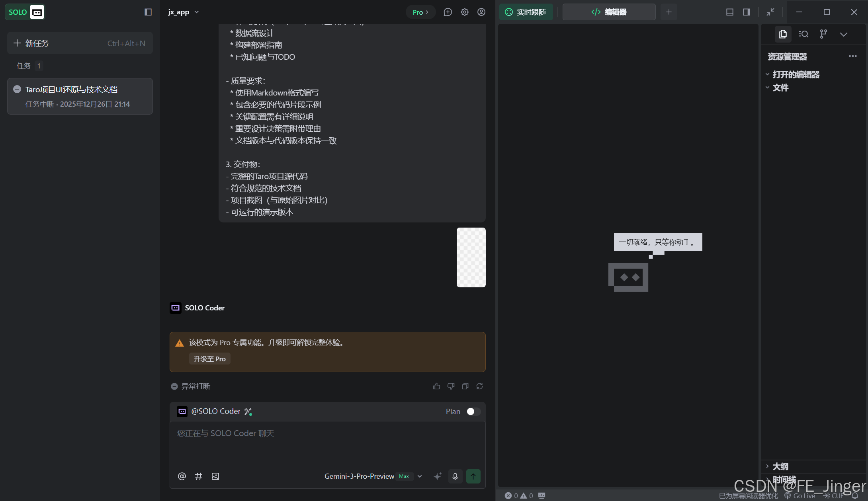Click the thumbs up feedback icon
This screenshot has width=868, height=501.
coord(436,386)
